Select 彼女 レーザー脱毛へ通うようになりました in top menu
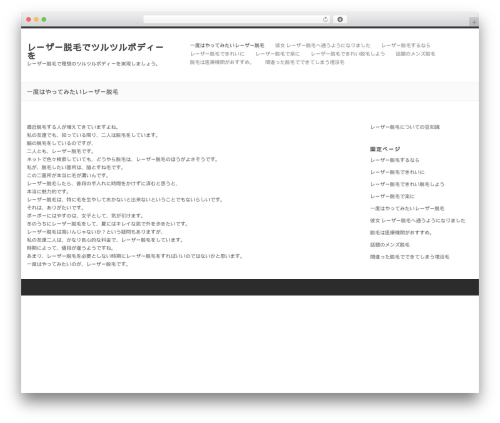The width and height of the screenshot is (500, 423). [x=322, y=45]
